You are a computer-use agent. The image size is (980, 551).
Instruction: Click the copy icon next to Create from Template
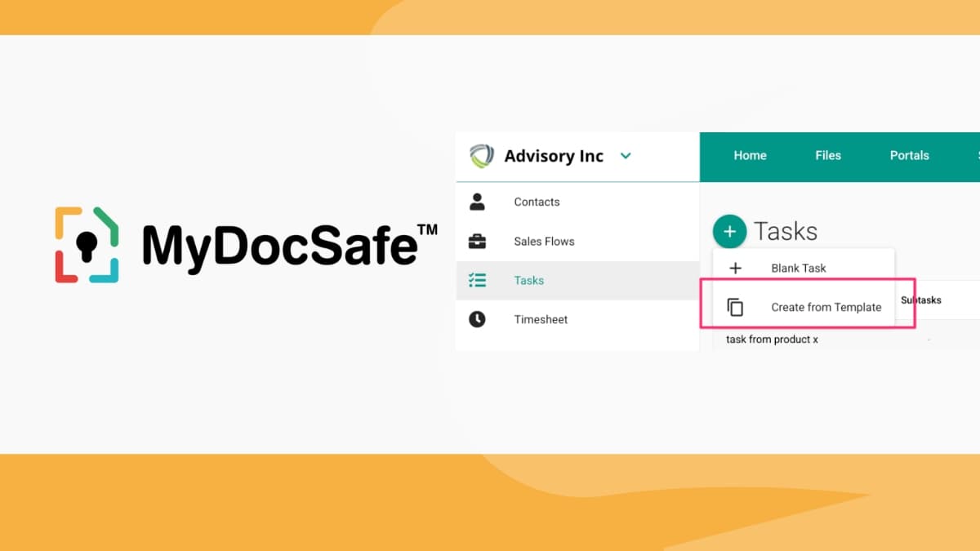coord(736,307)
